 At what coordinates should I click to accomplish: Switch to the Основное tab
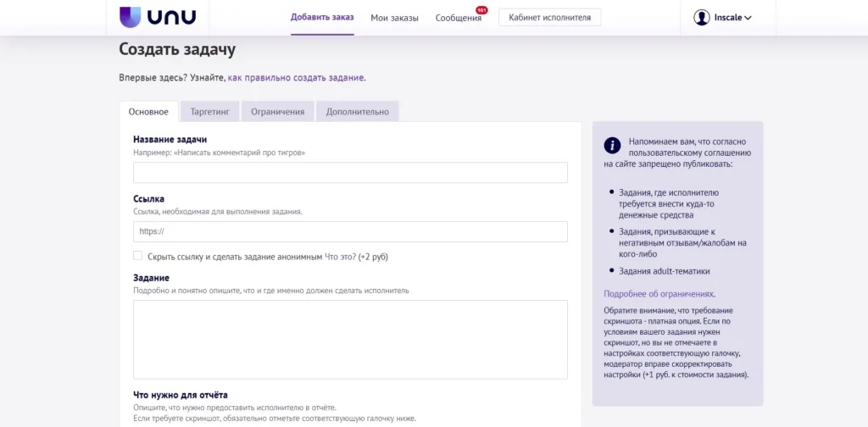[148, 112]
